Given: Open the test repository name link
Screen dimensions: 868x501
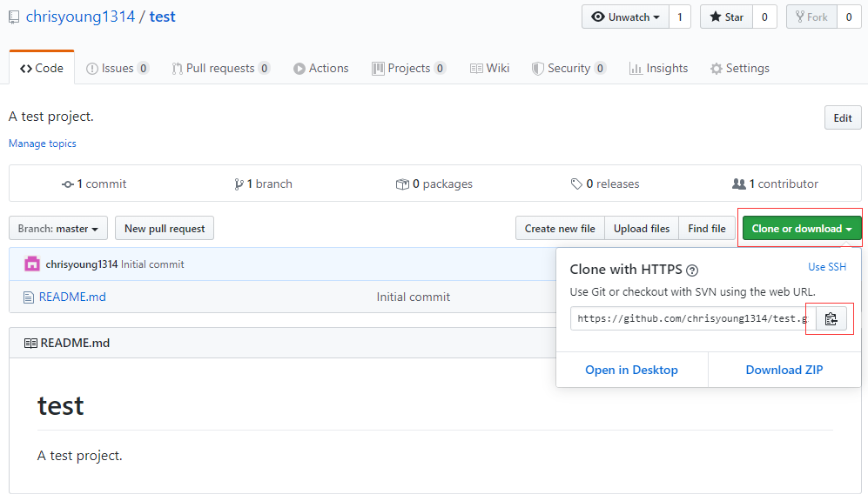Looking at the screenshot, I should pyautogui.click(x=162, y=17).
